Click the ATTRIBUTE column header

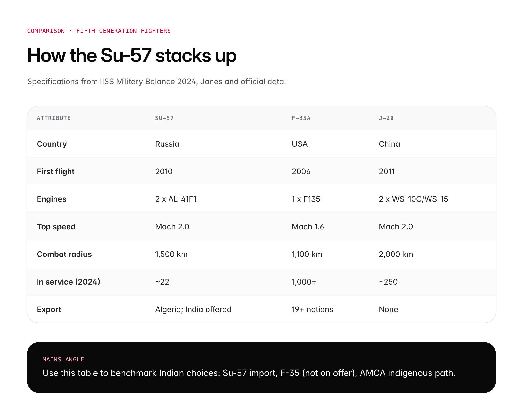[54, 118]
